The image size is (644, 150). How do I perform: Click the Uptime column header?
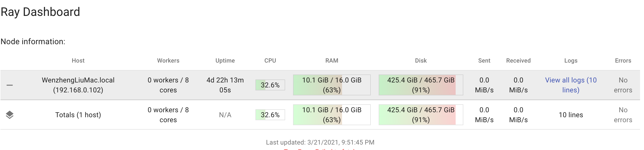pyautogui.click(x=225, y=61)
